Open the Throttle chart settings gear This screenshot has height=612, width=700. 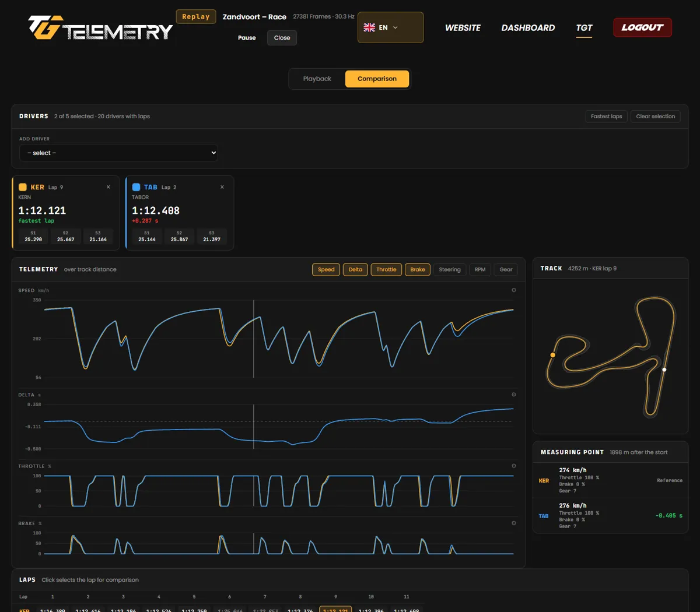514,466
